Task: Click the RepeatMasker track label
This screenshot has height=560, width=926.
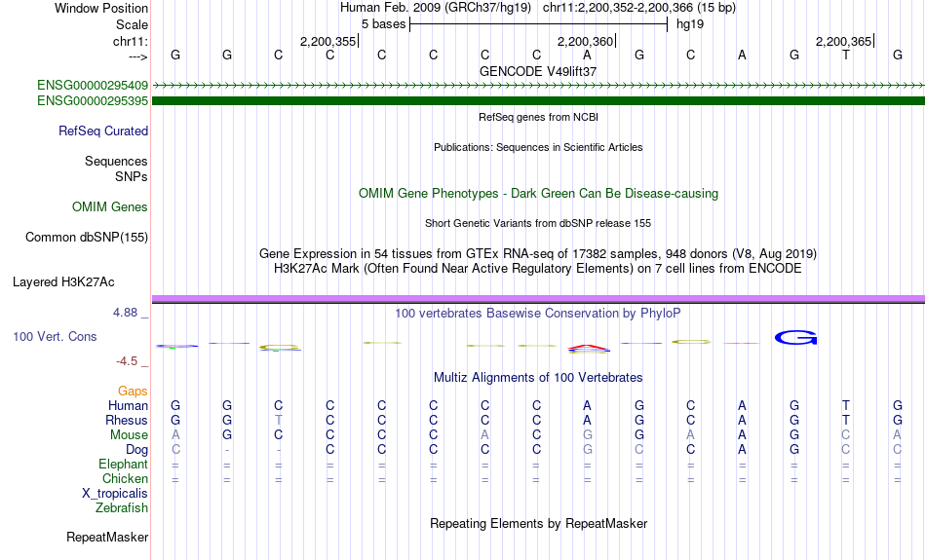Action: point(107,537)
